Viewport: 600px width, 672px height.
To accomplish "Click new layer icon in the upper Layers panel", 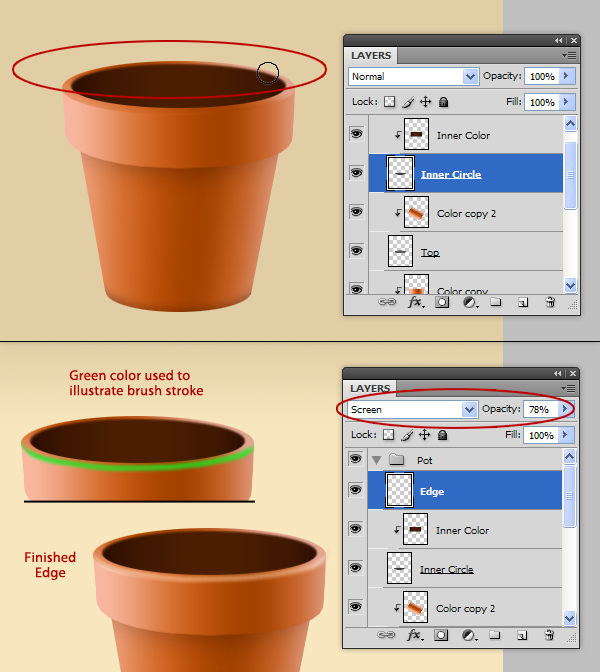I will click(522, 302).
